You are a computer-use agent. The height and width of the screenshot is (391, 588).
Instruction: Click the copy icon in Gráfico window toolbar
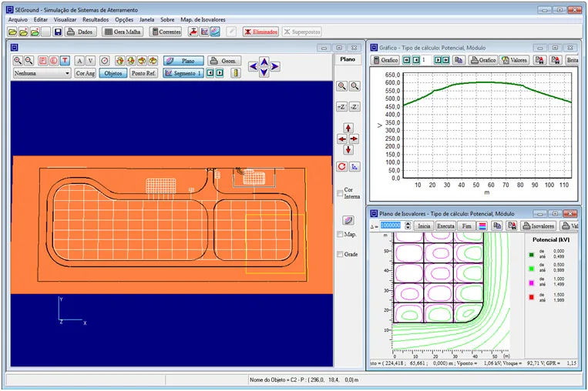pyautogui.click(x=458, y=60)
